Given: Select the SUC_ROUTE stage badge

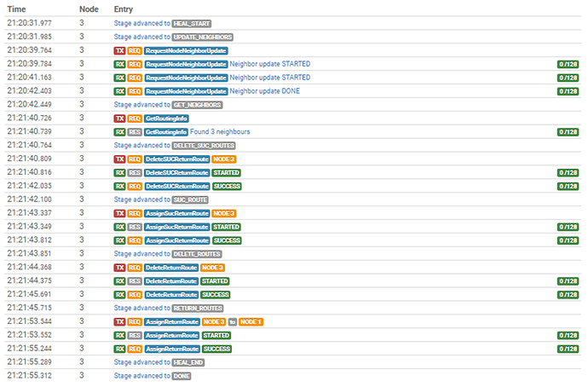Looking at the screenshot, I should 190,199.
